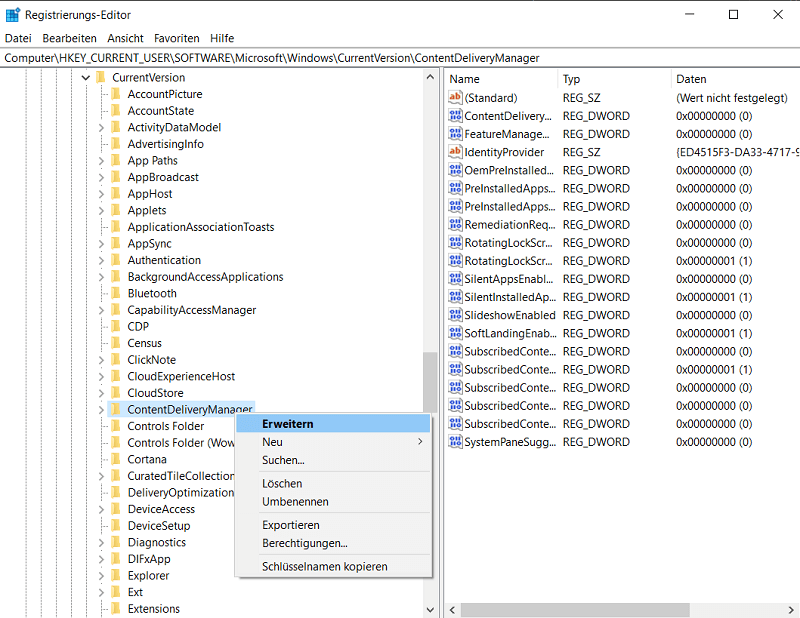Click the tree pane scroll up arrow
Screen dimensions: 800x618
pyautogui.click(x=430, y=77)
